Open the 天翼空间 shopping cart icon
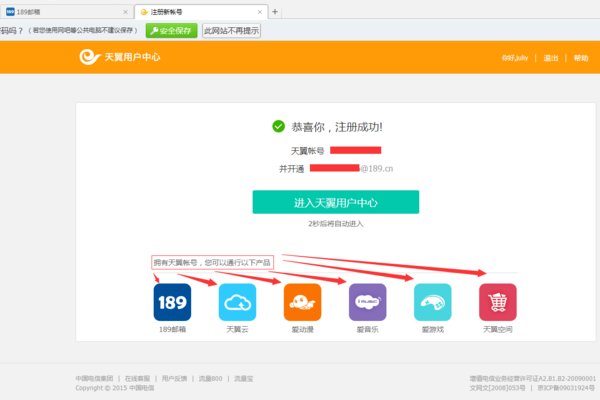 (497, 302)
